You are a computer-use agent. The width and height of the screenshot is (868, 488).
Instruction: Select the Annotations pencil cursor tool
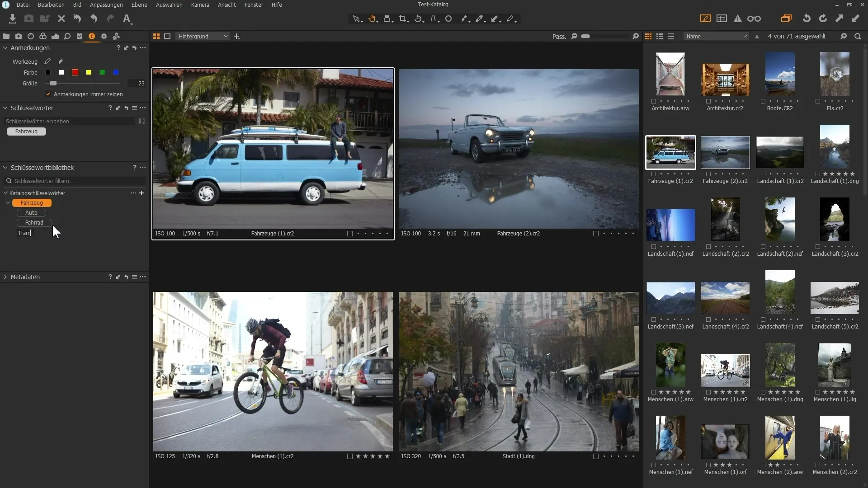point(511,19)
